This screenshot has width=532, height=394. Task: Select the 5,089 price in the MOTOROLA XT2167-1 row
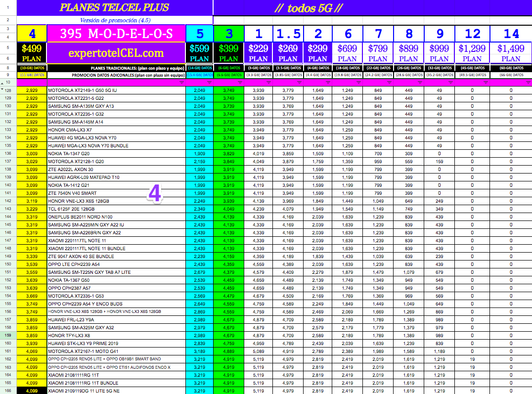pyautogui.click(x=259, y=351)
